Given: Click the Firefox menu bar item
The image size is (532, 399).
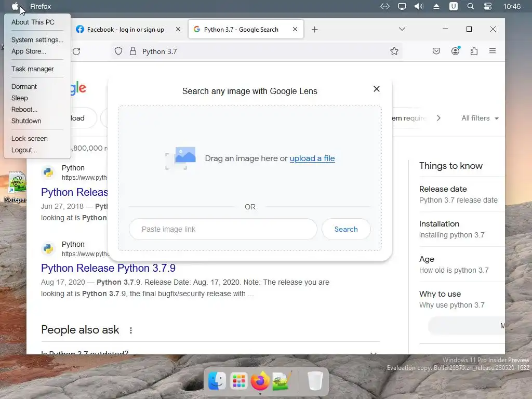Looking at the screenshot, I should [41, 6].
